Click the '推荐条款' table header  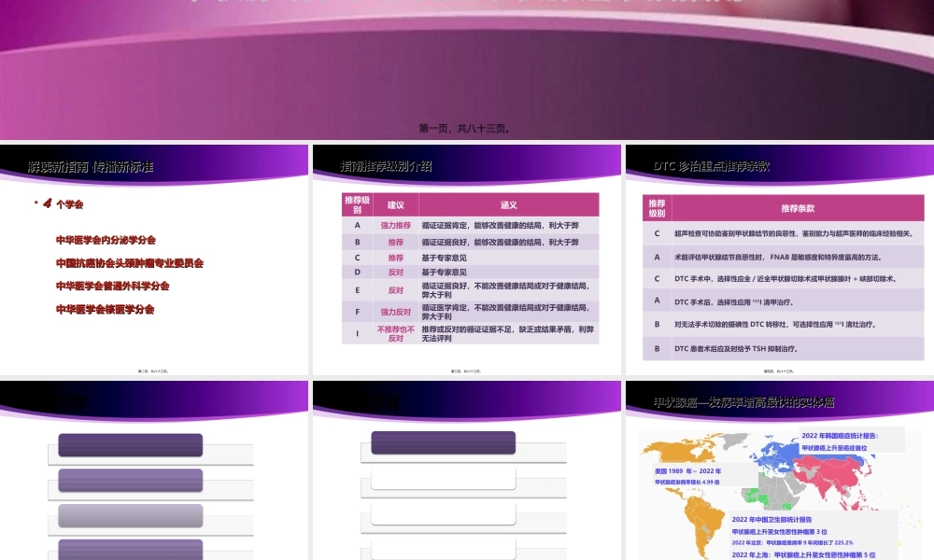click(797, 208)
